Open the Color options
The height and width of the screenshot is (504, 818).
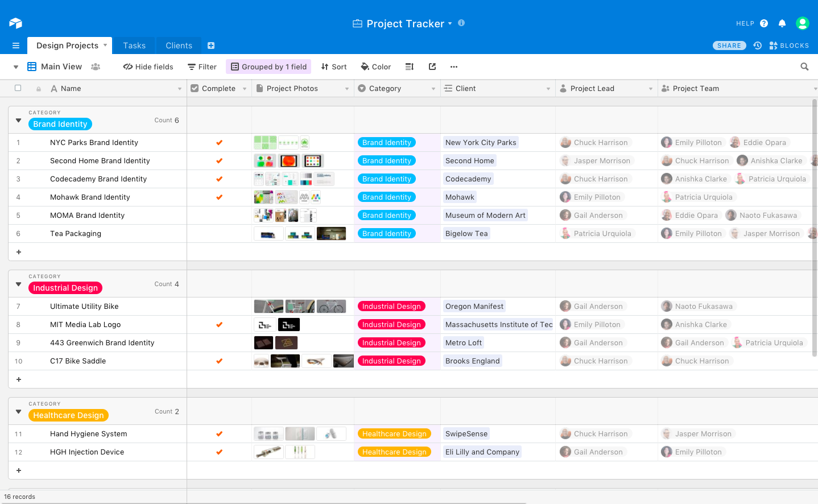click(375, 67)
